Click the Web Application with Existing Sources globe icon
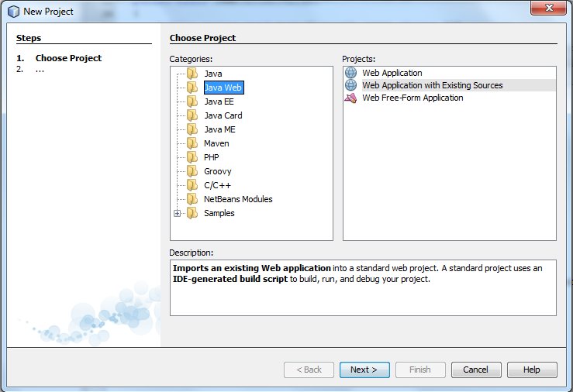The height and width of the screenshot is (392, 573). tap(350, 85)
